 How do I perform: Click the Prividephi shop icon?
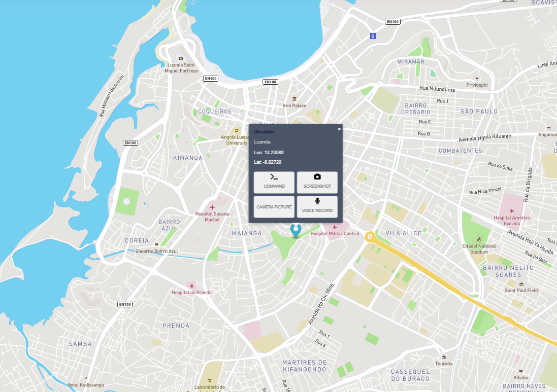pyautogui.click(x=477, y=79)
